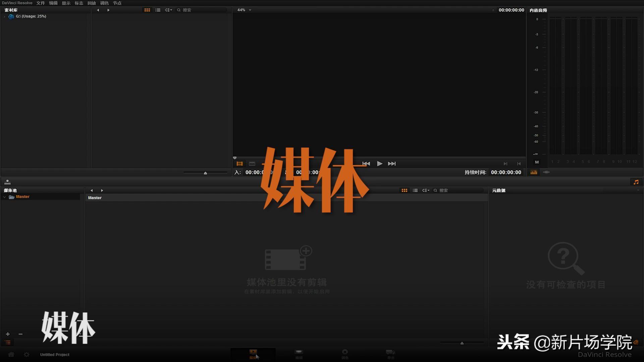Open the 文件 (File) menu
Viewport: 644px width, 362px height.
click(x=41, y=3)
